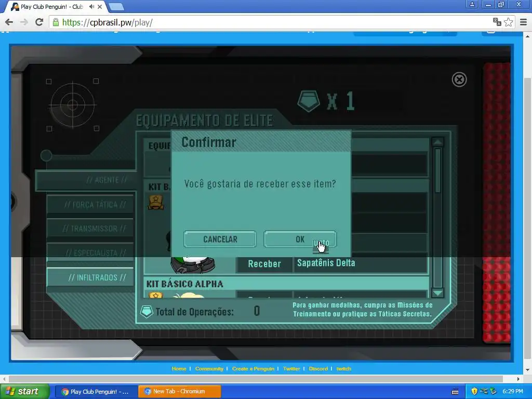Go back with the browser back arrow
Viewport: 532px width, 399px height.
click(x=9, y=22)
